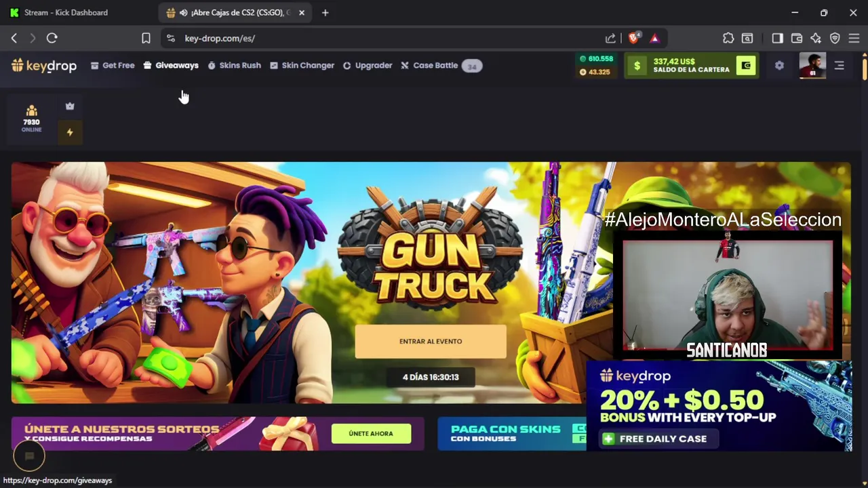Open the browser extensions puzzle icon
The image size is (868, 488).
[x=728, y=39]
